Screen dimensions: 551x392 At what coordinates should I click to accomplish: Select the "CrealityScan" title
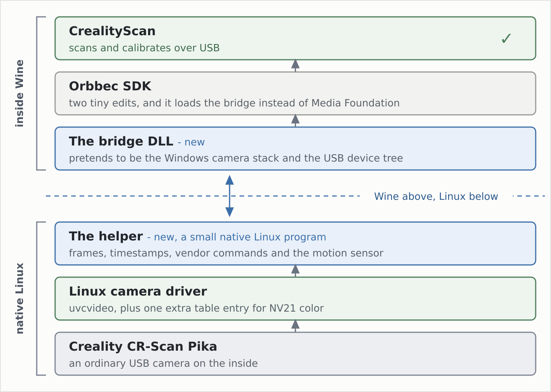112,31
